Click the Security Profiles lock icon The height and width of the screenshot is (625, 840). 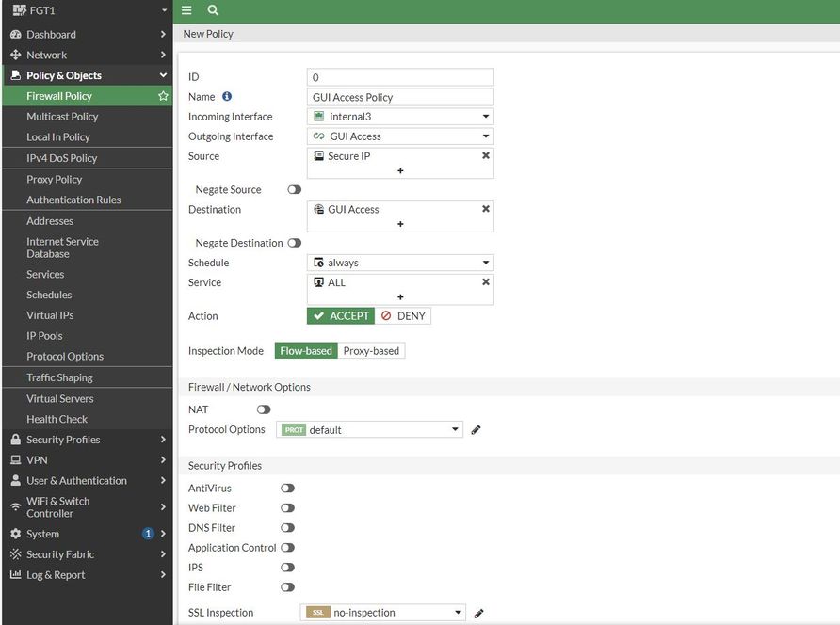(x=15, y=440)
